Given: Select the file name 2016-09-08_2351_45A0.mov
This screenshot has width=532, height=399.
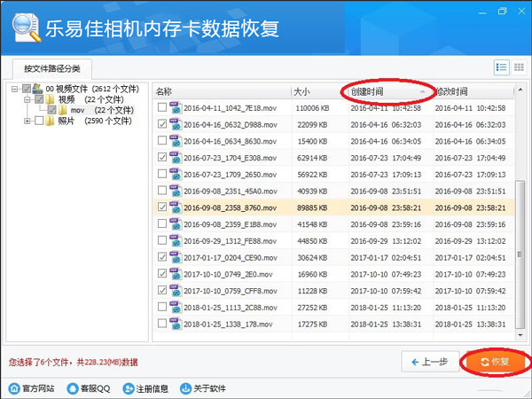Looking at the screenshot, I should tap(231, 192).
